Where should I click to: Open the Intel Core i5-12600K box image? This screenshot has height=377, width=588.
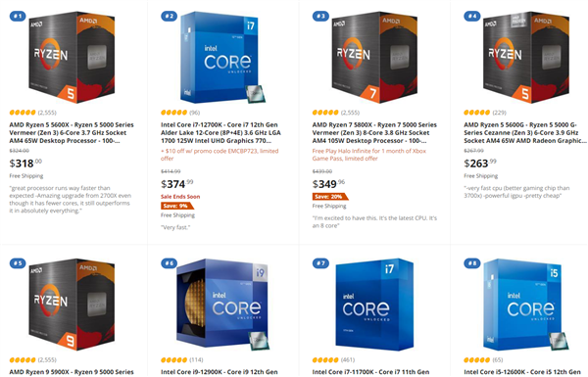coord(526,305)
